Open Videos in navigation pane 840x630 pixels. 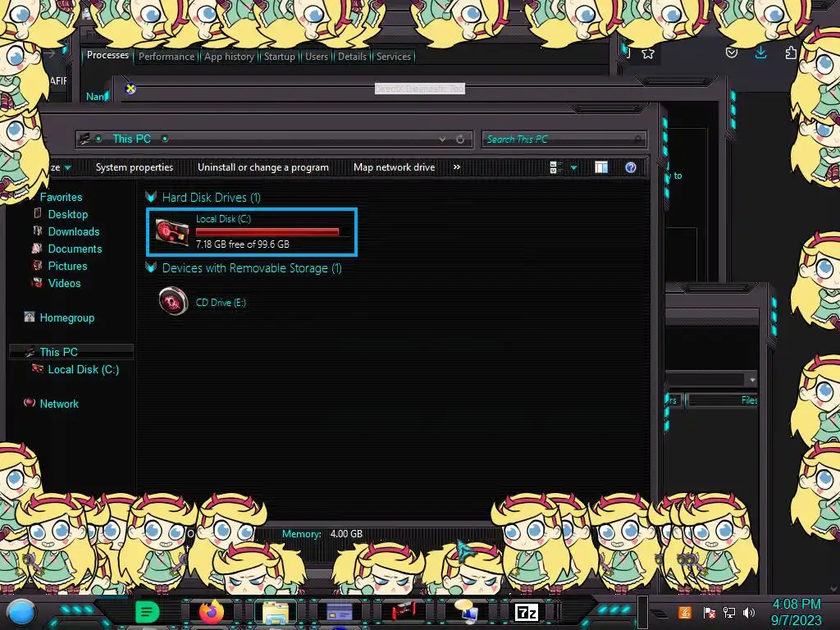click(64, 283)
